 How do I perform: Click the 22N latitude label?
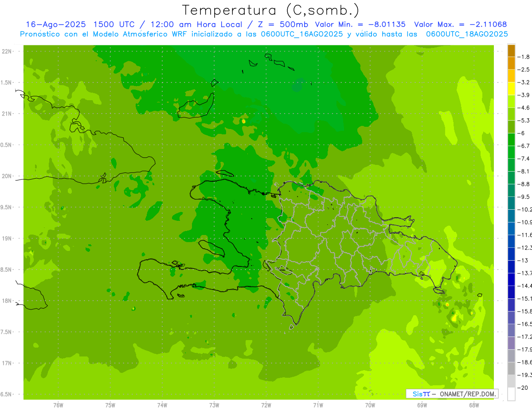[x=8, y=51]
